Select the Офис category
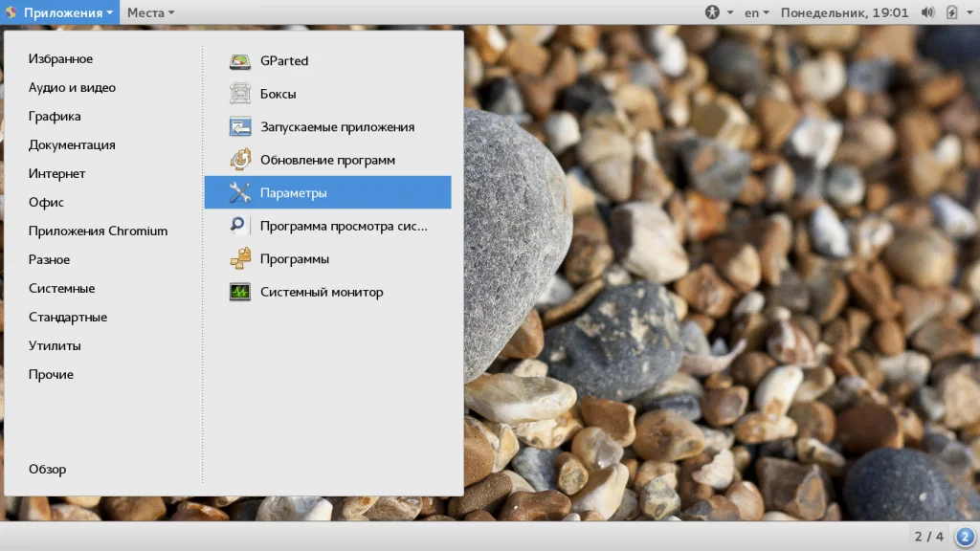Screen dimensions: 980x551 pyautogui.click(x=46, y=203)
